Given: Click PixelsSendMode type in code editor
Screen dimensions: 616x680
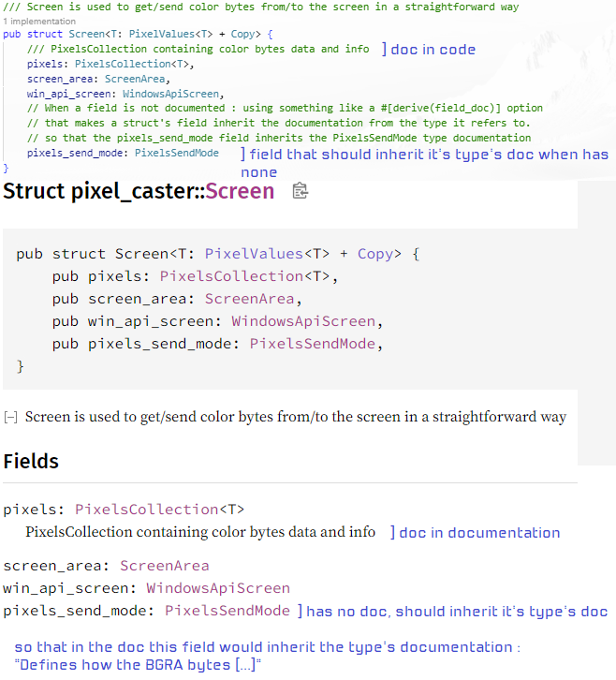Looking at the screenshot, I should coord(176,153).
